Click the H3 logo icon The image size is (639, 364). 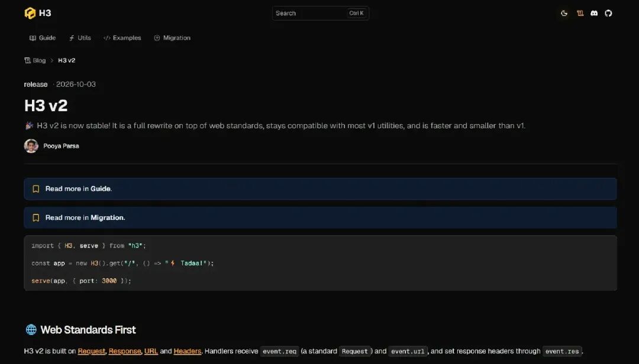point(30,13)
